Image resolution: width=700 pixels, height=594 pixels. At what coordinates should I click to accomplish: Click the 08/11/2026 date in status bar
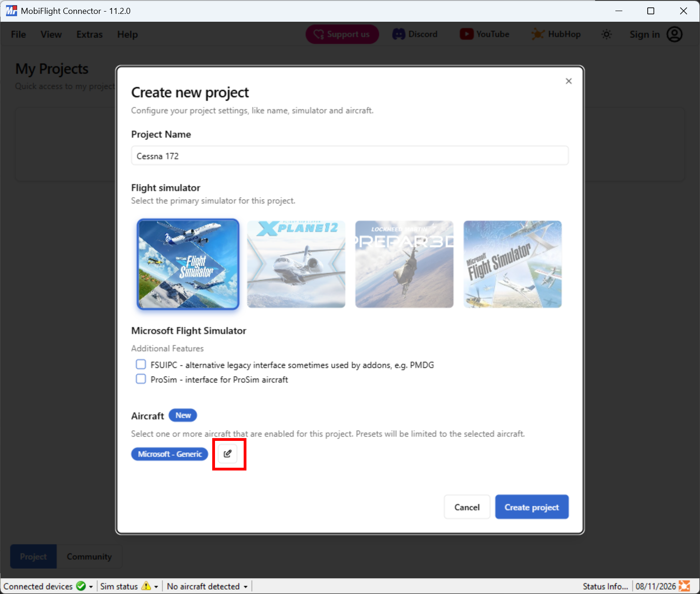point(656,586)
